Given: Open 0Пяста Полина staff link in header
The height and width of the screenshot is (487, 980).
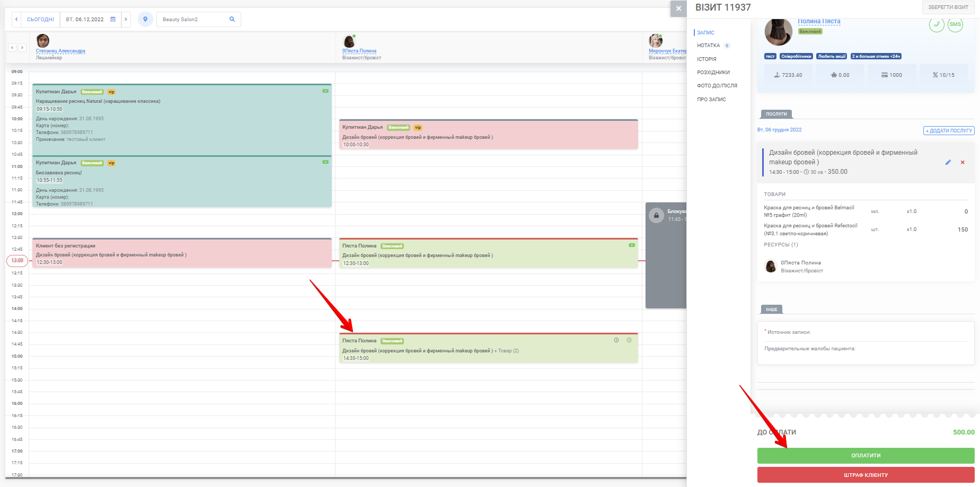Looking at the screenshot, I should pos(359,51).
